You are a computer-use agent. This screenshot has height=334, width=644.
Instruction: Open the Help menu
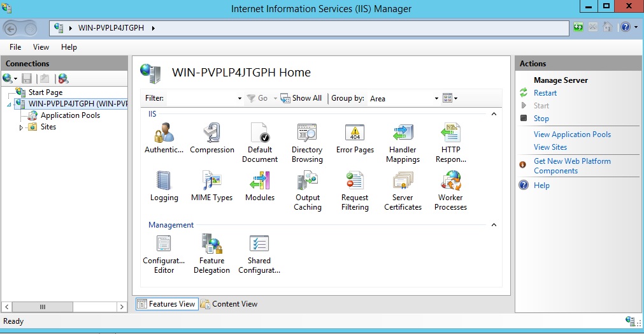(69, 47)
